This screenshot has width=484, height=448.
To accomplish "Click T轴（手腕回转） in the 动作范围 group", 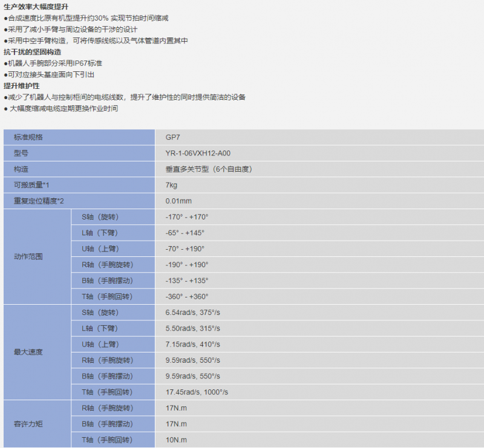I will coord(113,297).
